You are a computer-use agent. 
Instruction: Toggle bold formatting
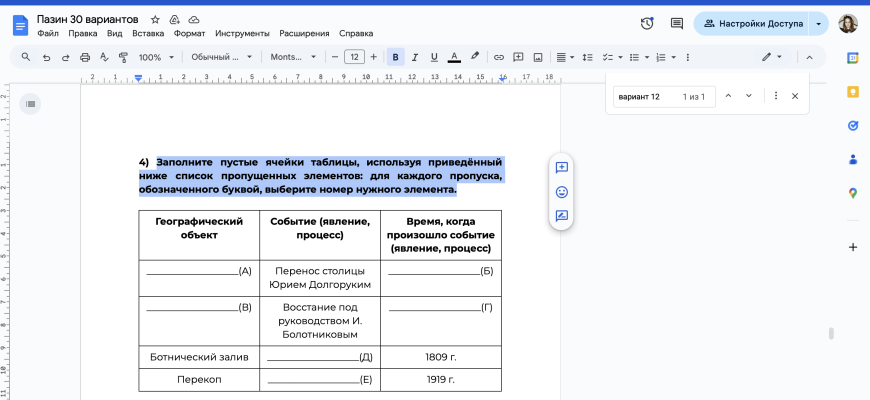pos(395,57)
